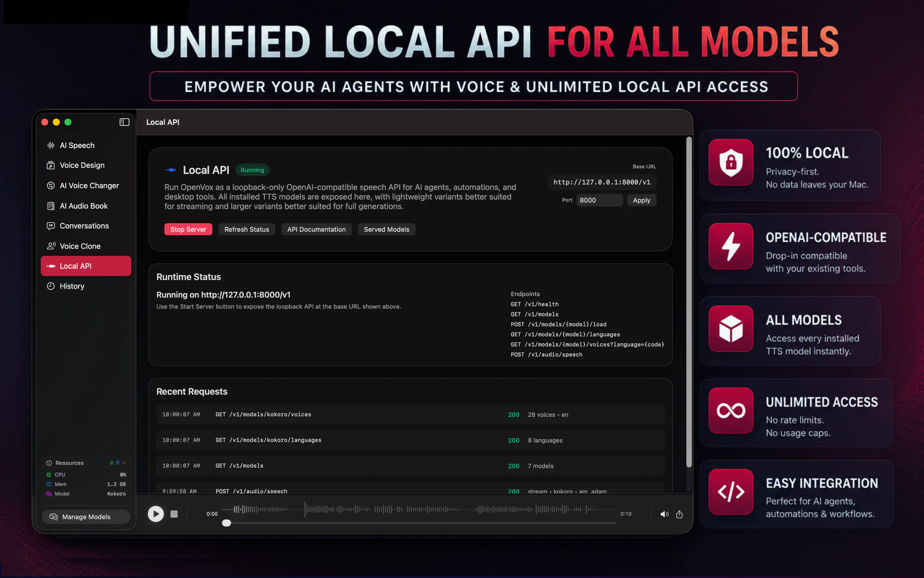Open the Conversations section

click(86, 225)
